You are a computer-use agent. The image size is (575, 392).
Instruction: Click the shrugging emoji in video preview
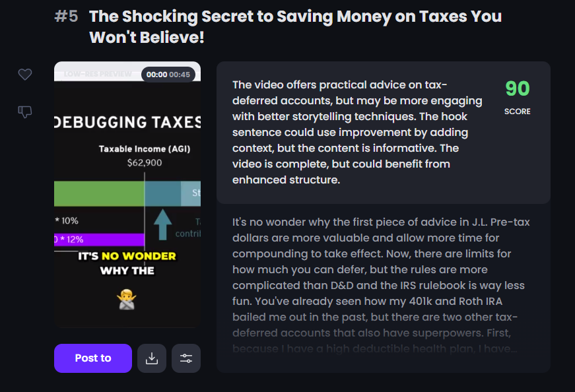[x=127, y=300]
